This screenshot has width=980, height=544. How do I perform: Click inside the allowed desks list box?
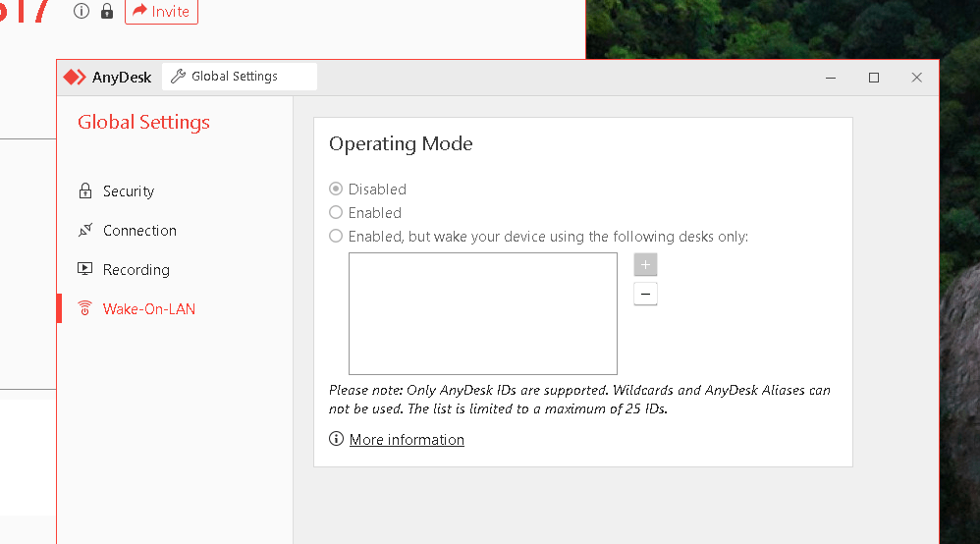tap(483, 314)
